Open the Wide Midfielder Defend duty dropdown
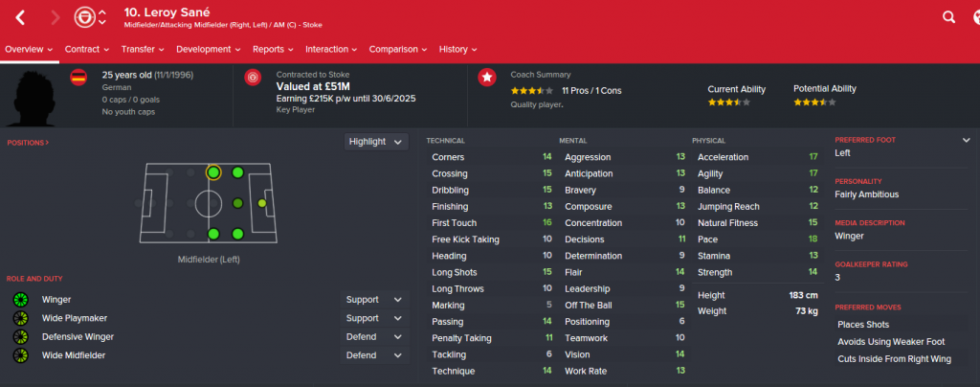Image resolution: width=980 pixels, height=387 pixels. point(375,355)
